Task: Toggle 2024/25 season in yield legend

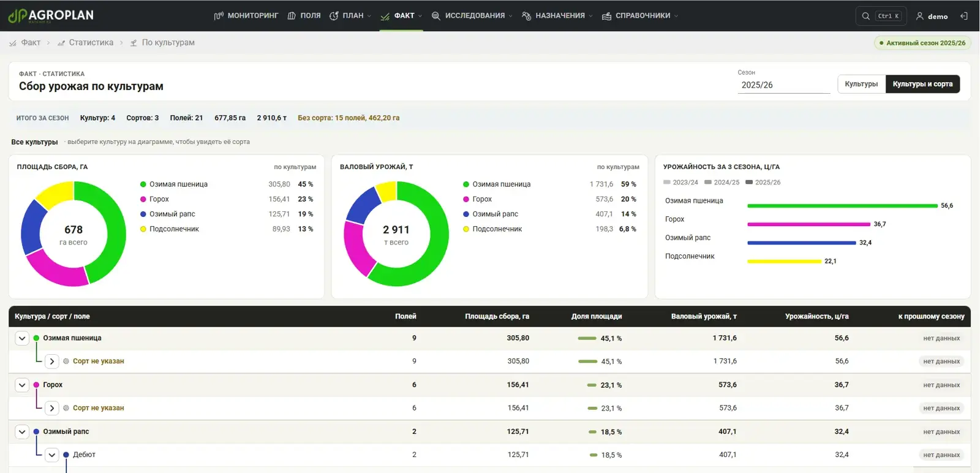Action: pos(722,182)
